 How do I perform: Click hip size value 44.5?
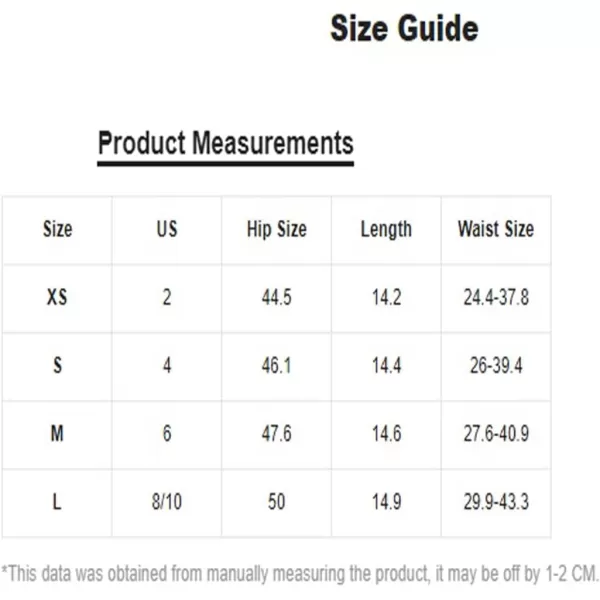(277, 297)
